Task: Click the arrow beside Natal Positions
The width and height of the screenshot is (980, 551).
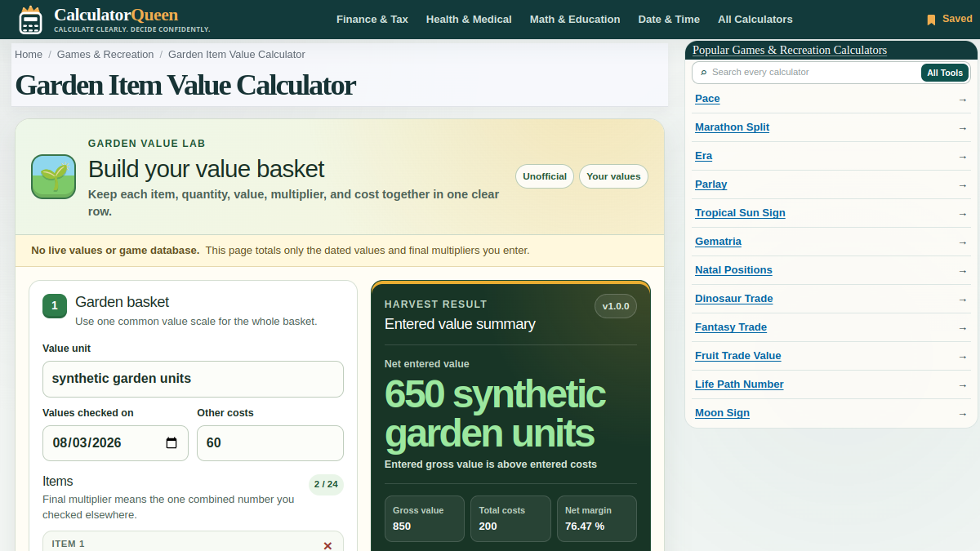Action: (x=962, y=271)
